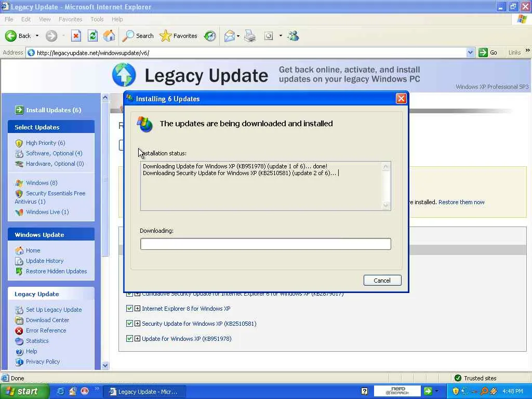532x399 pixels.
Task: Open the Tools menu
Action: click(x=97, y=19)
